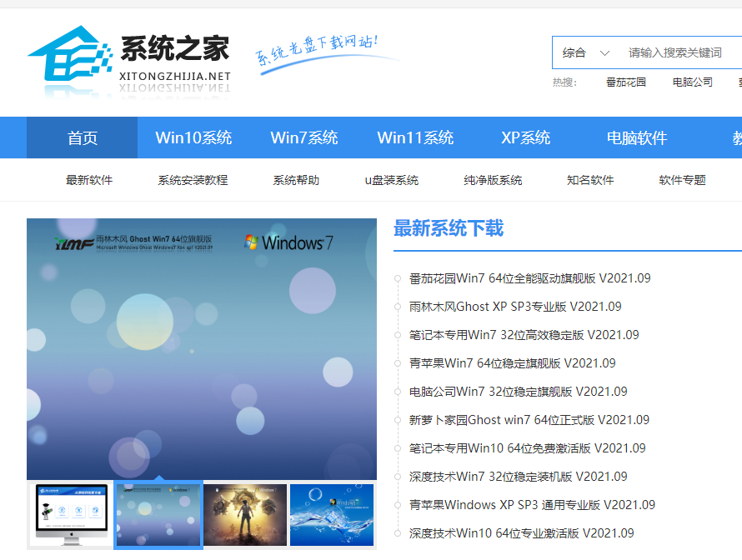Image resolution: width=742 pixels, height=560 pixels.
Task: Select the last carousel thumbnail
Action: (331, 514)
